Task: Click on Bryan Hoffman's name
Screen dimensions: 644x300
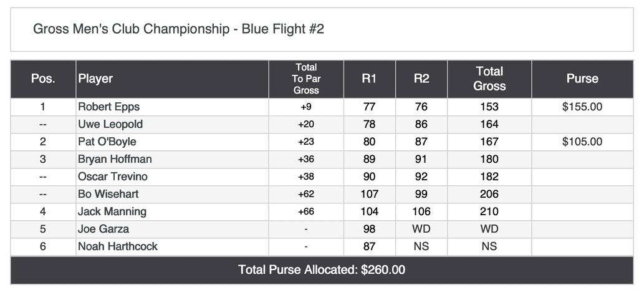Action: pyautogui.click(x=115, y=159)
